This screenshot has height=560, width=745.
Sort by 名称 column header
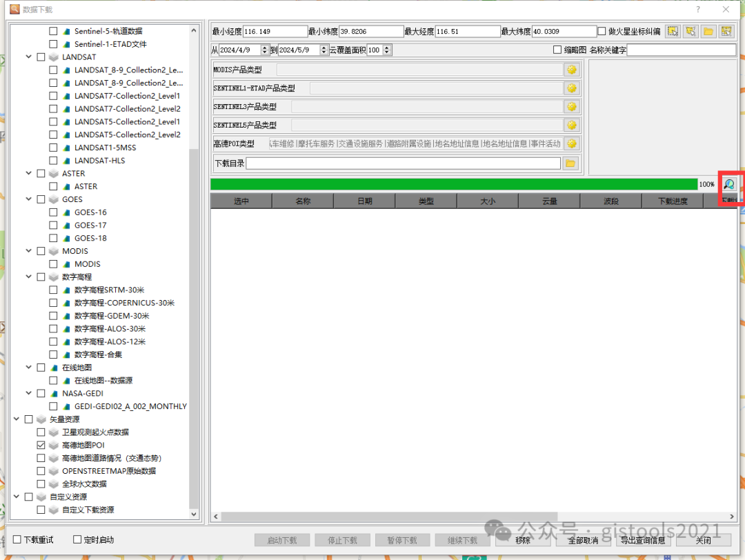[303, 201]
